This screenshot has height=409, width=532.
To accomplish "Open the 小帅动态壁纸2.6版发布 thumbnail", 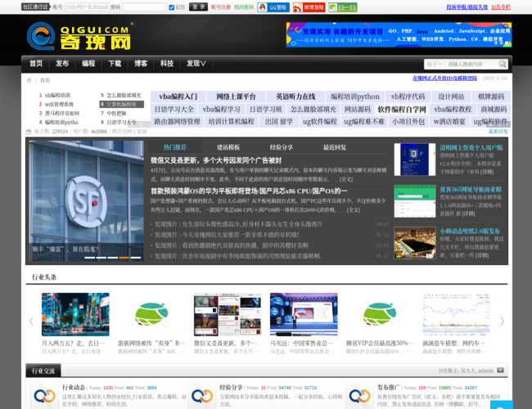I will tap(415, 243).
